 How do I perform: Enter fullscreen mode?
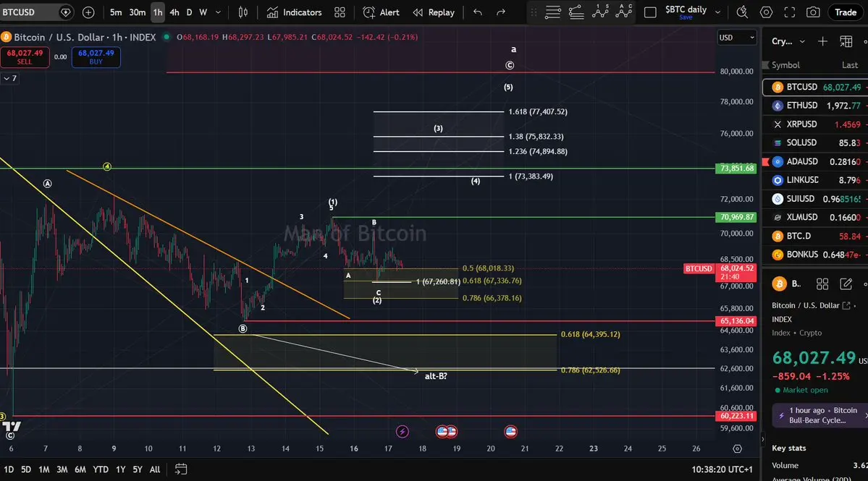pos(790,12)
